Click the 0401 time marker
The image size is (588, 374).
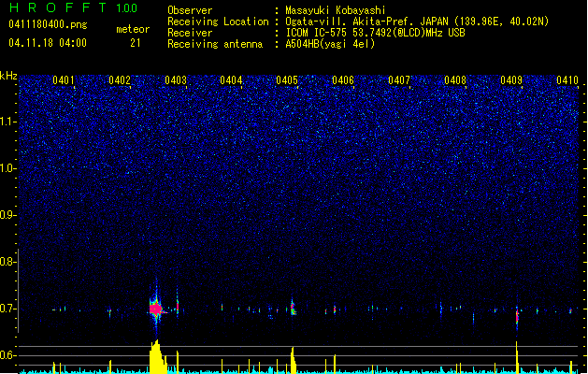pyautogui.click(x=64, y=79)
